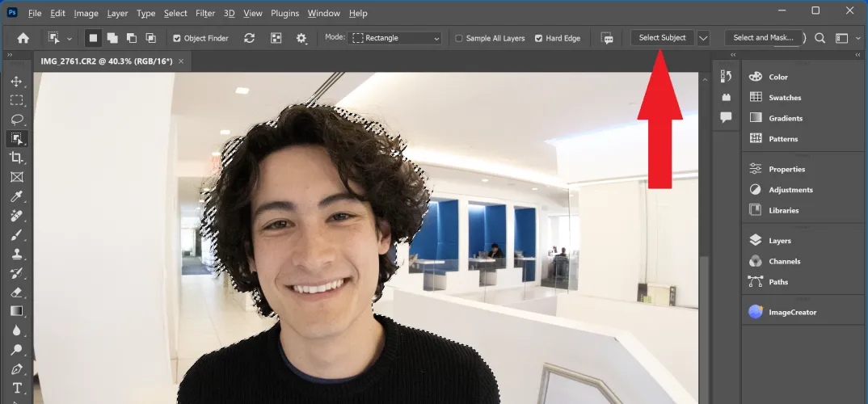Select the Gradient tool
The height and width of the screenshot is (404, 868).
tap(16, 311)
